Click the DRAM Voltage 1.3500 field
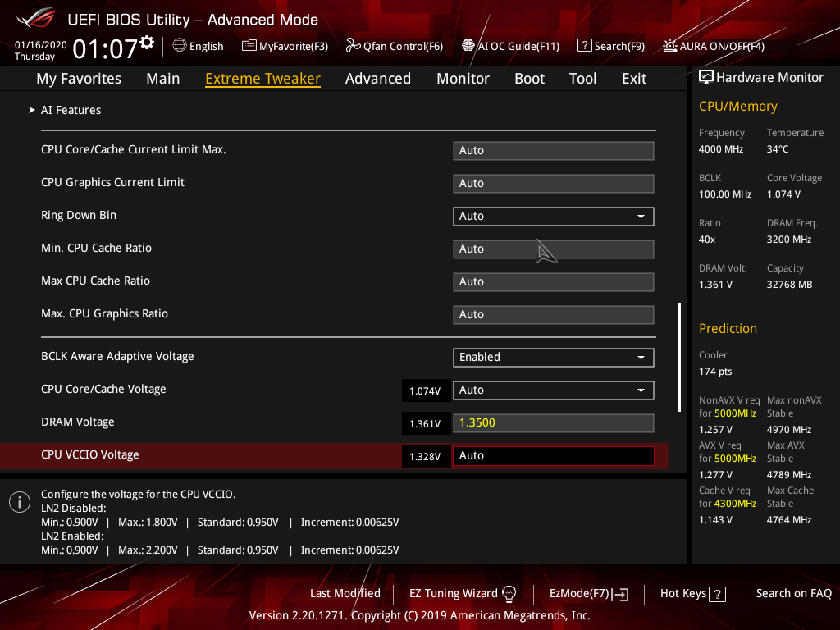 coord(554,422)
